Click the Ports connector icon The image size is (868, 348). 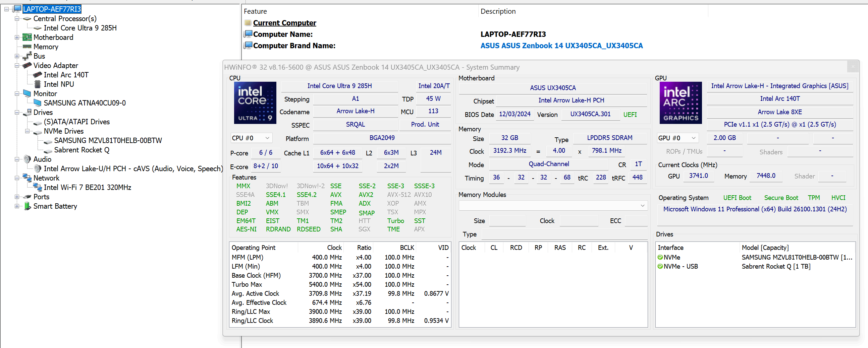point(27,197)
